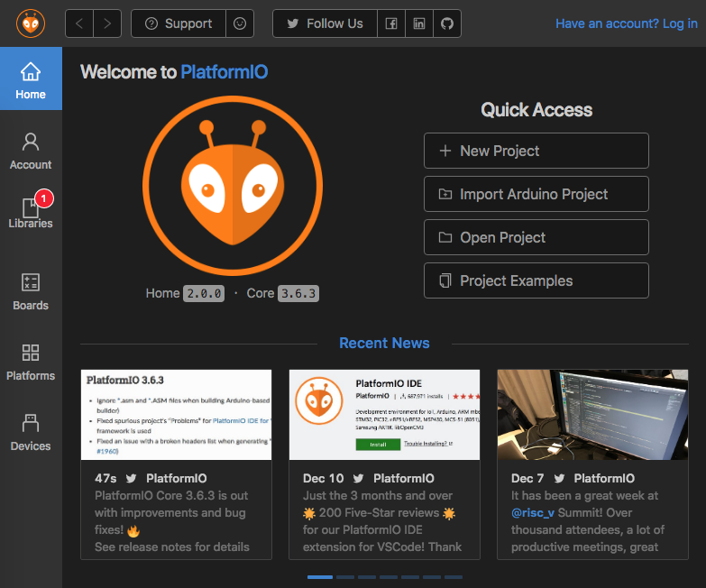Click 'Have an account? Log in' link
The image size is (706, 588).
tap(627, 23)
